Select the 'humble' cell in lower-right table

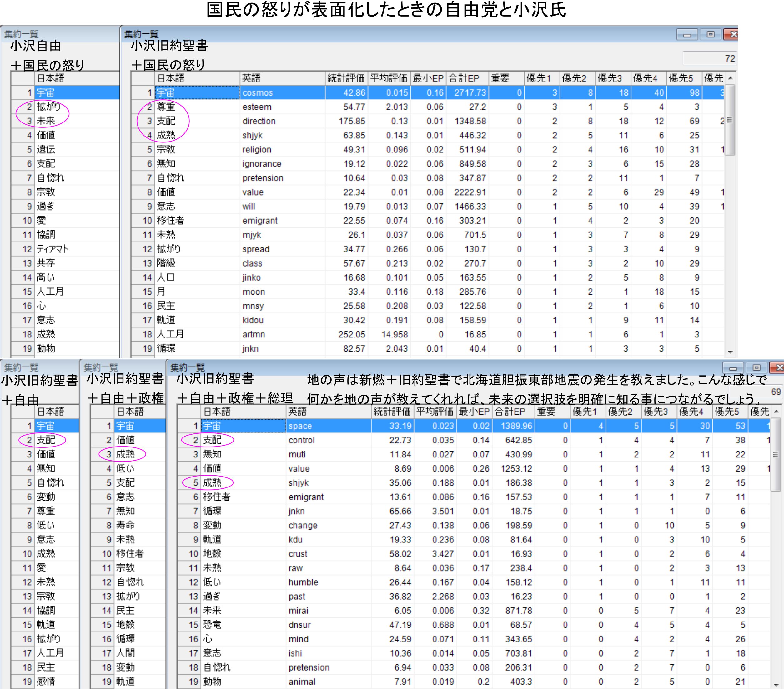click(303, 582)
